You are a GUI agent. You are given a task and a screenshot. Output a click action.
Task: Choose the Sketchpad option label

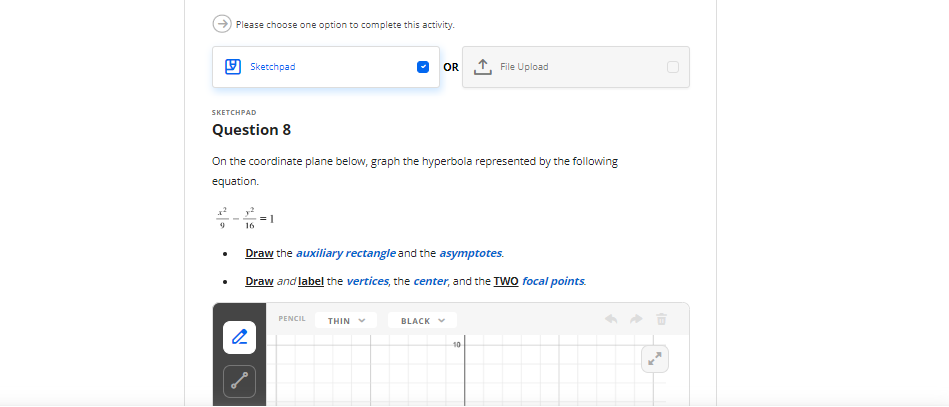coord(273,67)
